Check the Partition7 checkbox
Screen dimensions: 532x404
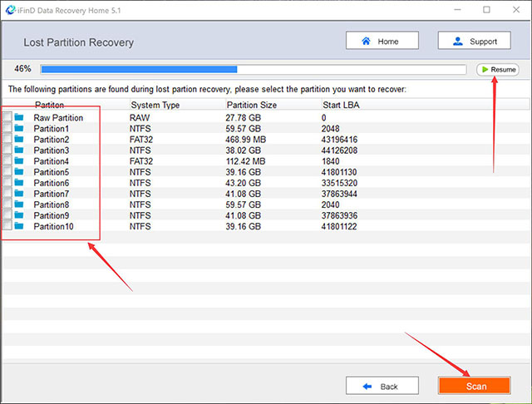pyautogui.click(x=7, y=193)
